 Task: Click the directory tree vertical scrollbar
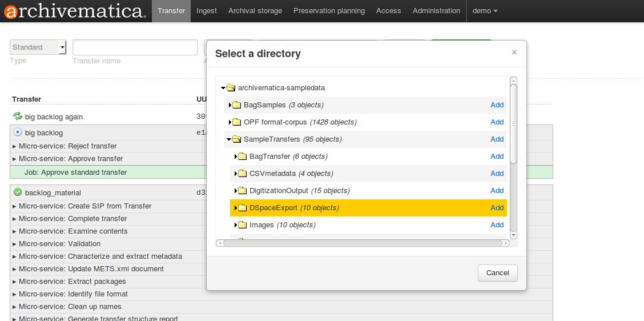513,123
